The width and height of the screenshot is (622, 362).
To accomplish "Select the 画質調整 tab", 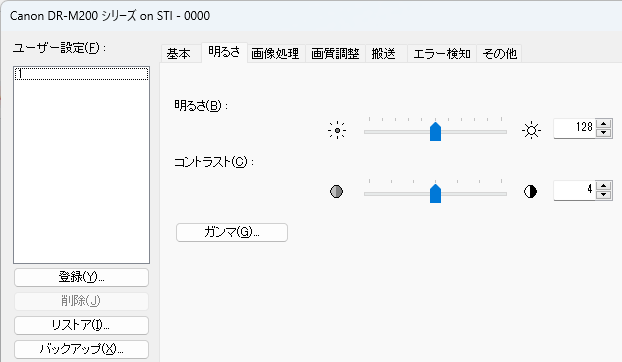I will (x=335, y=54).
